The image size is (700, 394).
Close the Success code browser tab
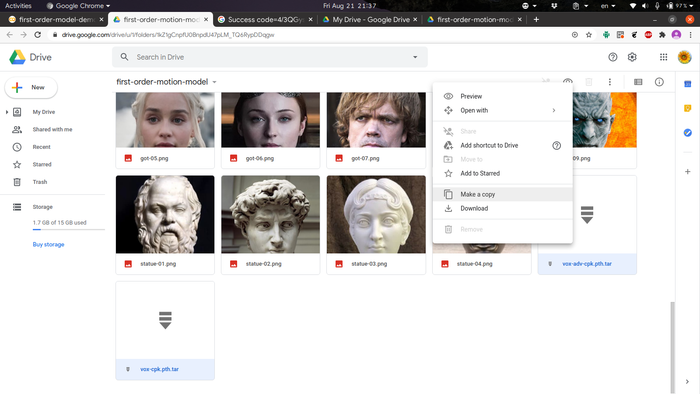click(310, 20)
